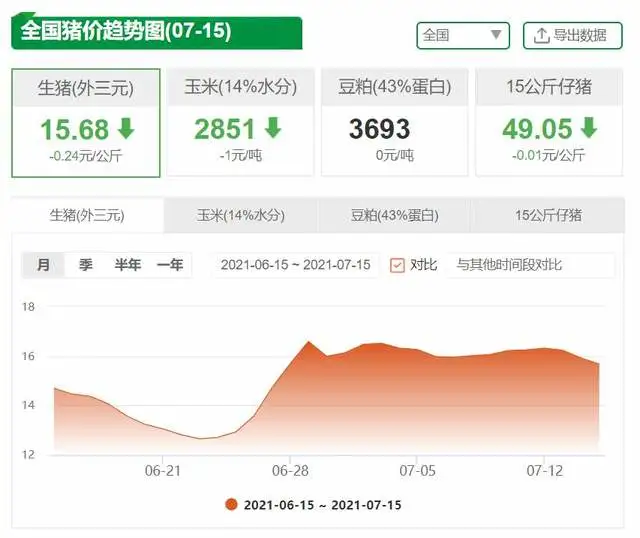Toggle the orange legend dot 2021-06-15 ~ 2021-07-15
The width and height of the screenshot is (640, 538).
click(x=231, y=505)
